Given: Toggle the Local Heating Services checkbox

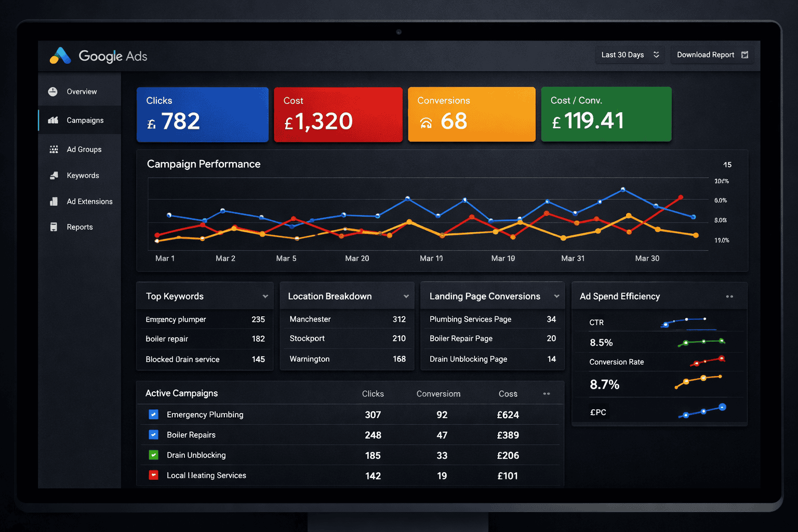Looking at the screenshot, I should pyautogui.click(x=153, y=475).
